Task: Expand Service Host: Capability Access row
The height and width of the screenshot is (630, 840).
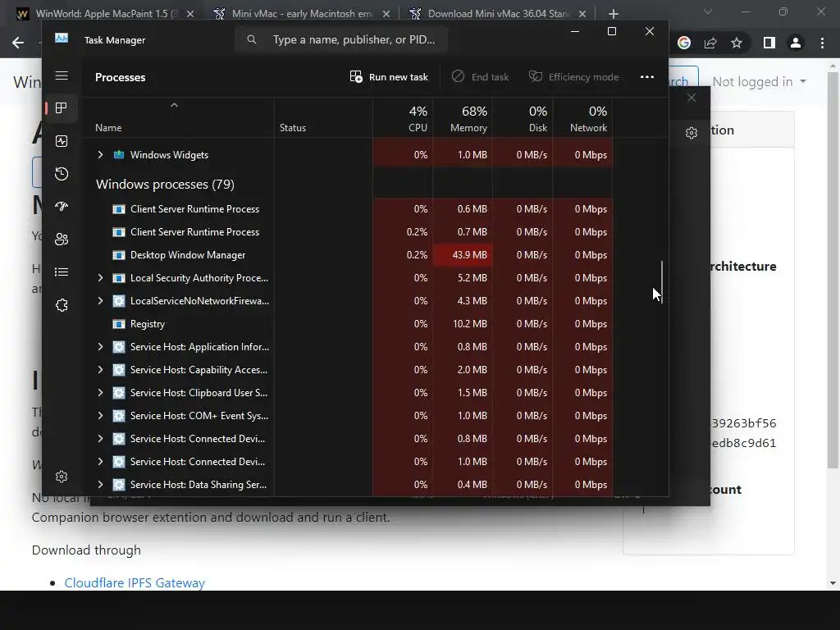Action: point(100,370)
